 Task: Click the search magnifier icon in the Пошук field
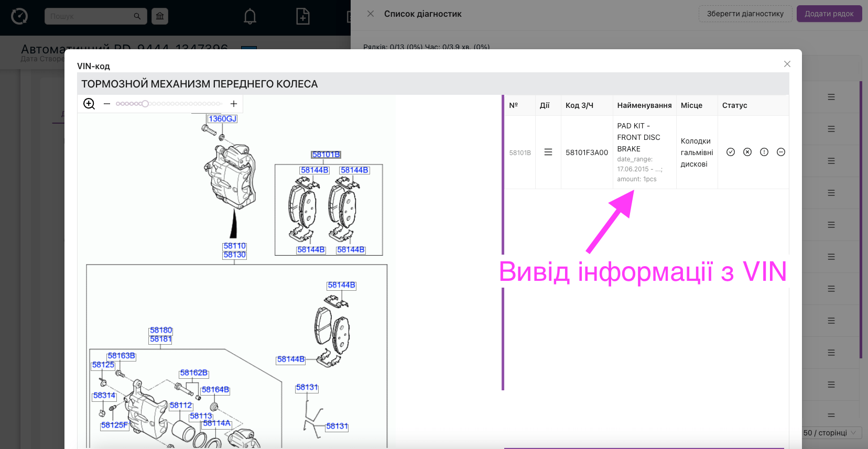coord(137,16)
